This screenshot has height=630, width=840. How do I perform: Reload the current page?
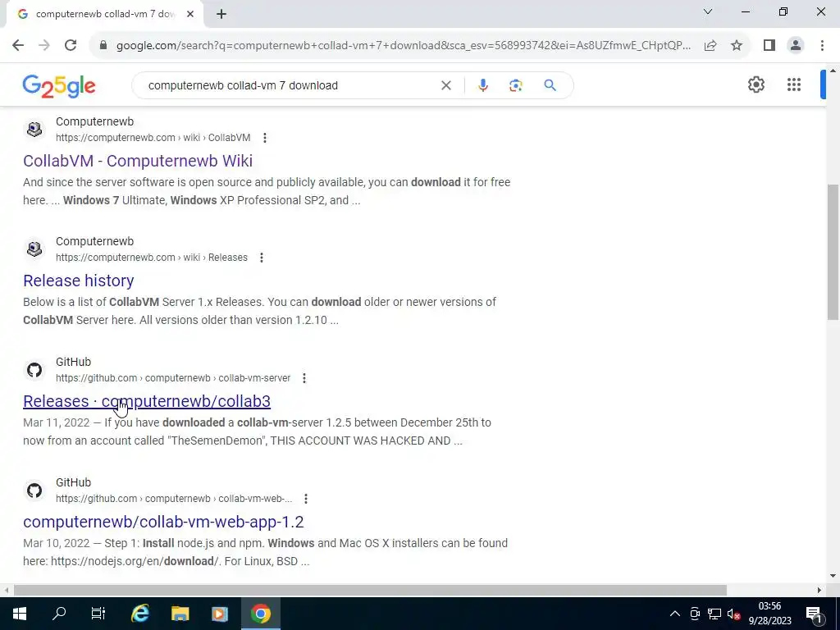tap(71, 46)
